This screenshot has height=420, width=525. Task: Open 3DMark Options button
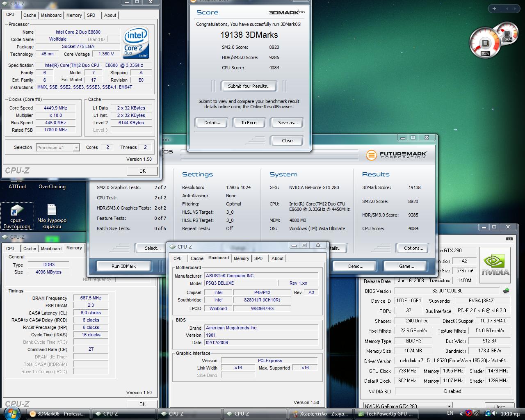point(413,248)
